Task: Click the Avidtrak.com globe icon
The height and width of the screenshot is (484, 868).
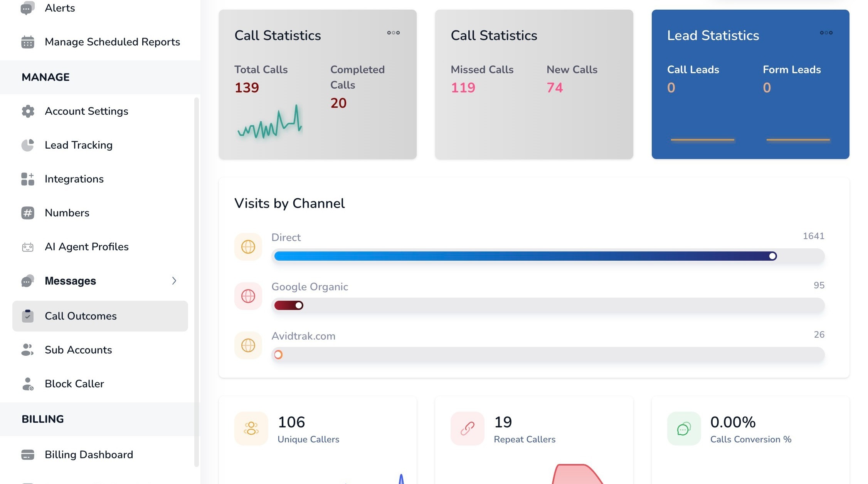Action: 248,345
